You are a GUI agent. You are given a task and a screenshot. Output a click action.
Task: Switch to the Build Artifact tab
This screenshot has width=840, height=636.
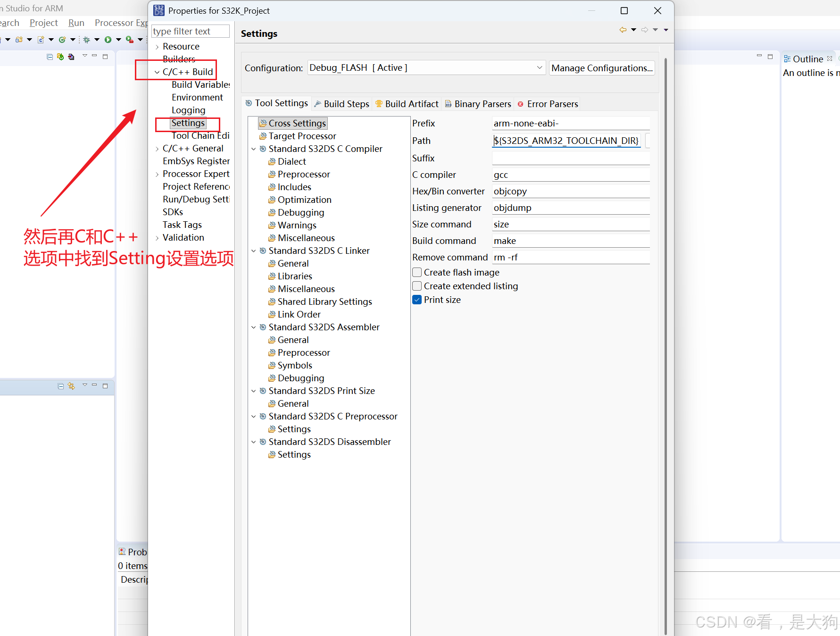tap(407, 104)
